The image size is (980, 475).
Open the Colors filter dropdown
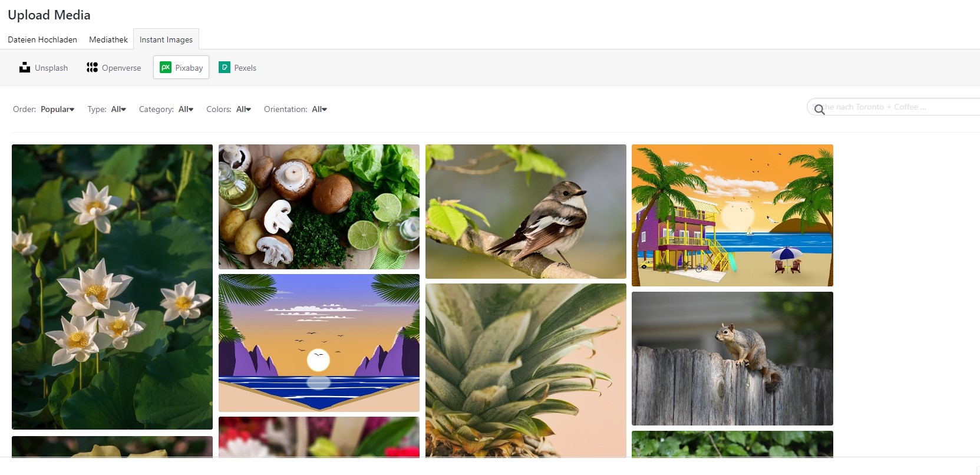(x=243, y=109)
